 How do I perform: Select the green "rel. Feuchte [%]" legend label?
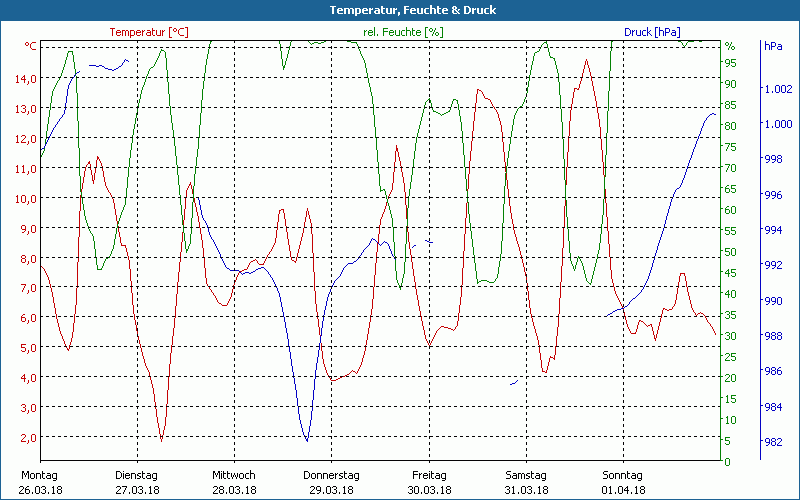point(402,32)
